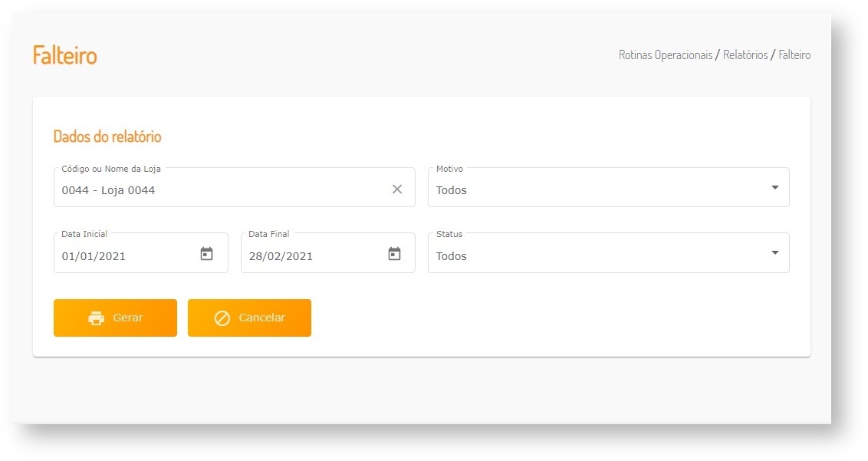Click the orange Falteiro page title

point(65,55)
